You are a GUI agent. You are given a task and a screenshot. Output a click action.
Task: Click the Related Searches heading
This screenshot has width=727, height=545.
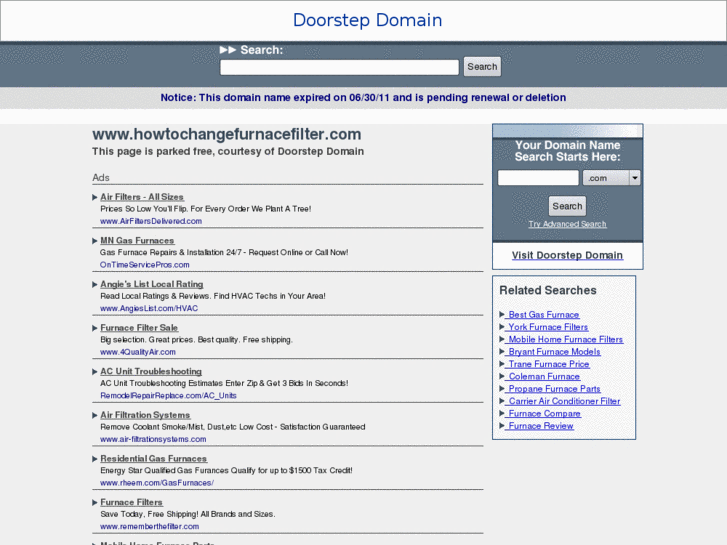(x=548, y=290)
